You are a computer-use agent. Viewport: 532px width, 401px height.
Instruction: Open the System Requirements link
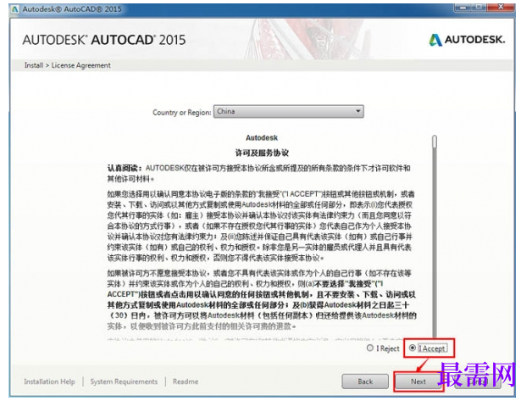(124, 382)
